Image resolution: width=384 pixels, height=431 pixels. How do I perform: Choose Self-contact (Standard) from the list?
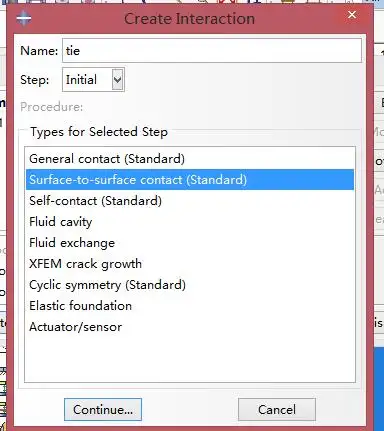point(95,201)
